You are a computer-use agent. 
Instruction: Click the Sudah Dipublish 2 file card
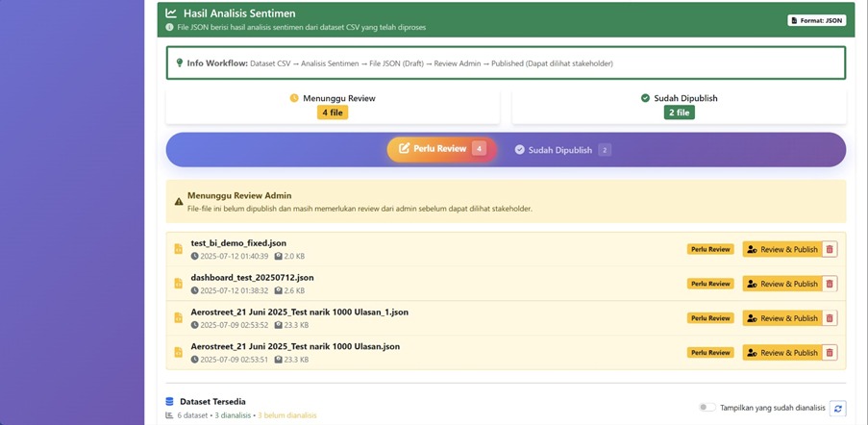679,106
